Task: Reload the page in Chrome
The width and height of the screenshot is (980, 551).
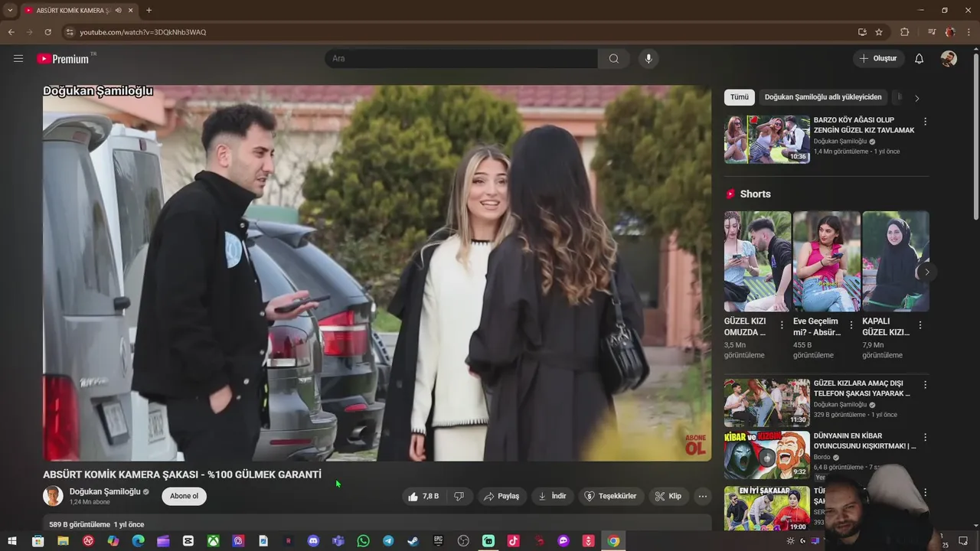Action: click(x=47, y=32)
